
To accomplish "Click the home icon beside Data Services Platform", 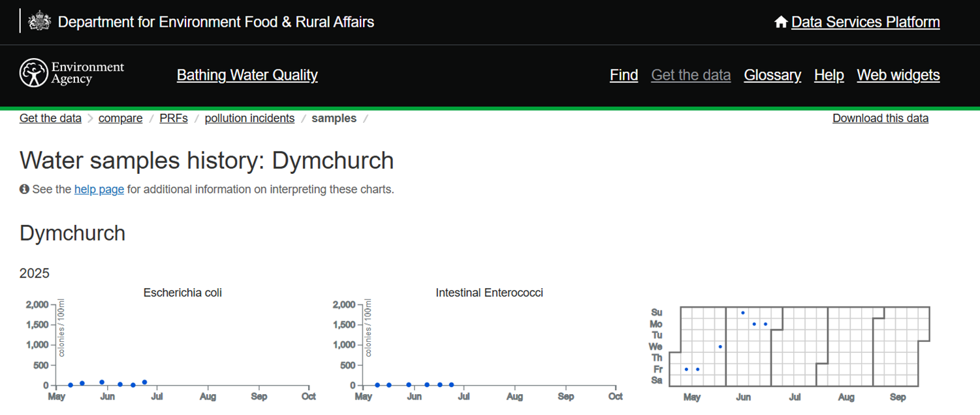I will pyautogui.click(x=781, y=22).
